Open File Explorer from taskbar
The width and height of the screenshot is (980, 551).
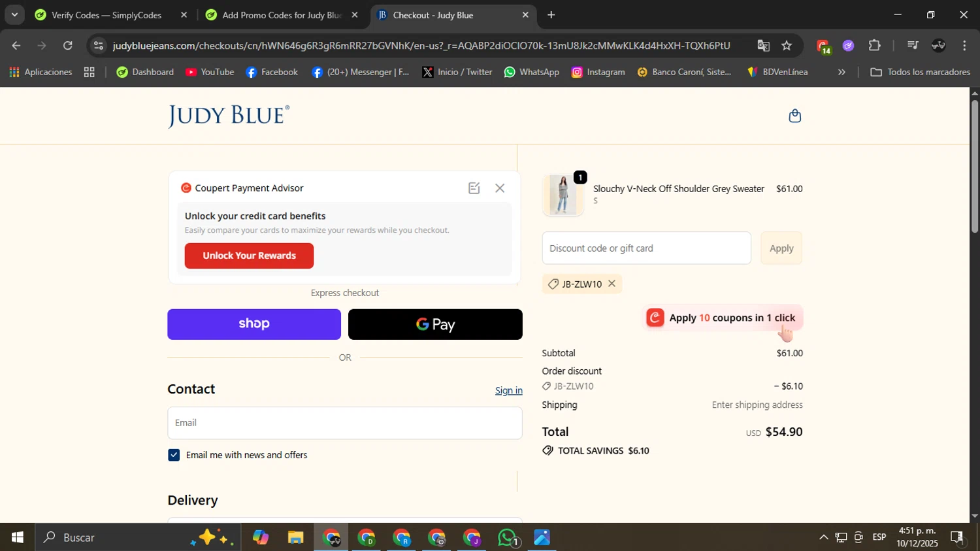point(295,538)
